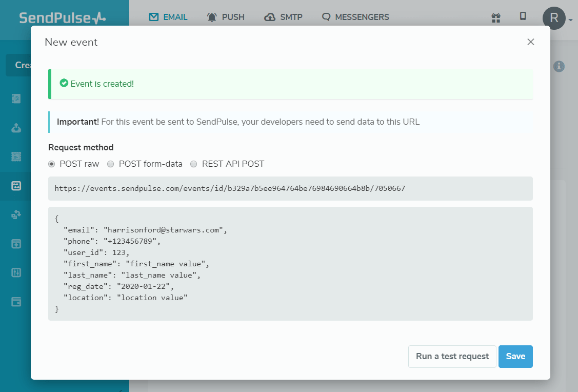Screen dimensions: 578x392
Task: Open the EMAIL tab in top navigation
Action: click(x=168, y=17)
